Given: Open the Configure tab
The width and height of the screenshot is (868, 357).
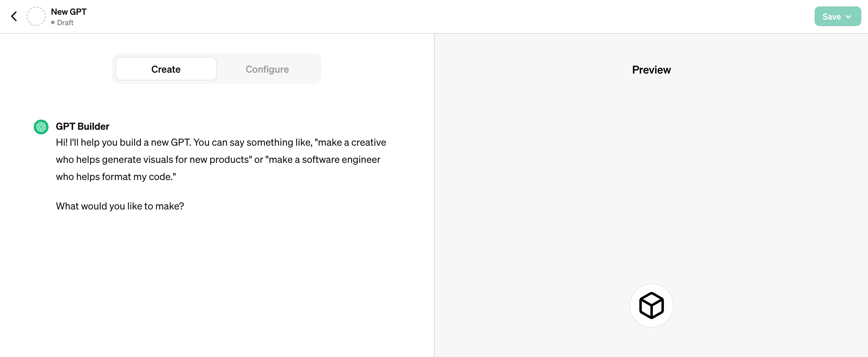Looking at the screenshot, I should pyautogui.click(x=267, y=69).
